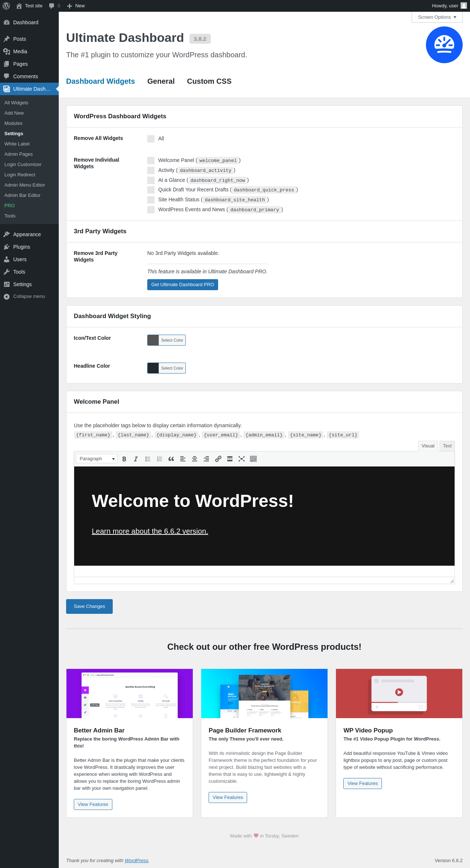
Task: Click Get Ultimate Dashboard PRO button
Action: tap(182, 285)
